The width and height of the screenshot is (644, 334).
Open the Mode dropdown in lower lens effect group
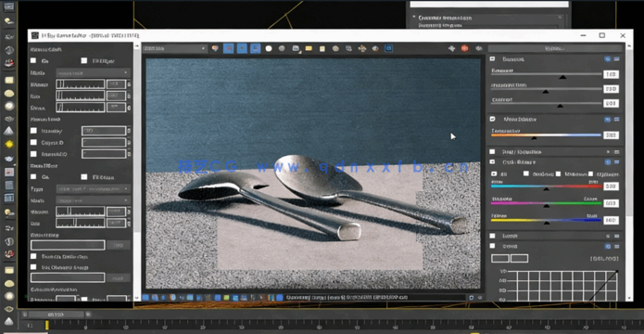click(93, 200)
